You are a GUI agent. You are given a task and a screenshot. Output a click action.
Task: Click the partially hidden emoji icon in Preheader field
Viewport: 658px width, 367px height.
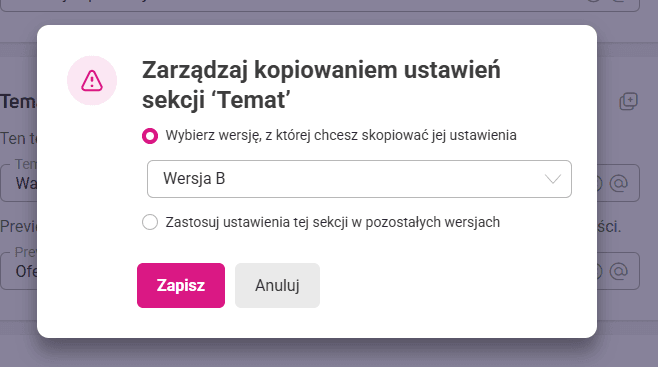coord(600,271)
